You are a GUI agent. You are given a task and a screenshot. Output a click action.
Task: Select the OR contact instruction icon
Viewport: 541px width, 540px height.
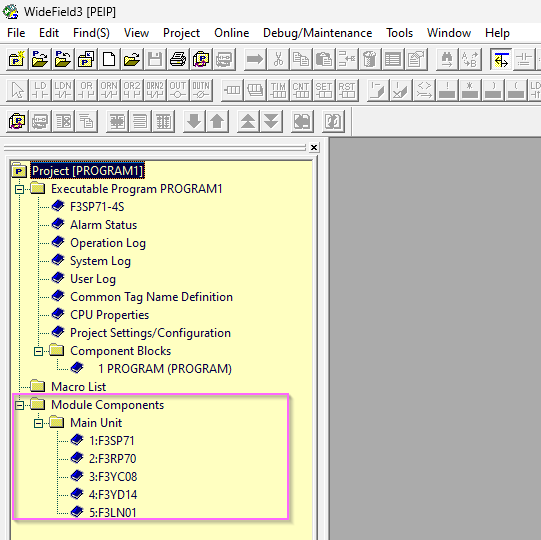coord(86,90)
